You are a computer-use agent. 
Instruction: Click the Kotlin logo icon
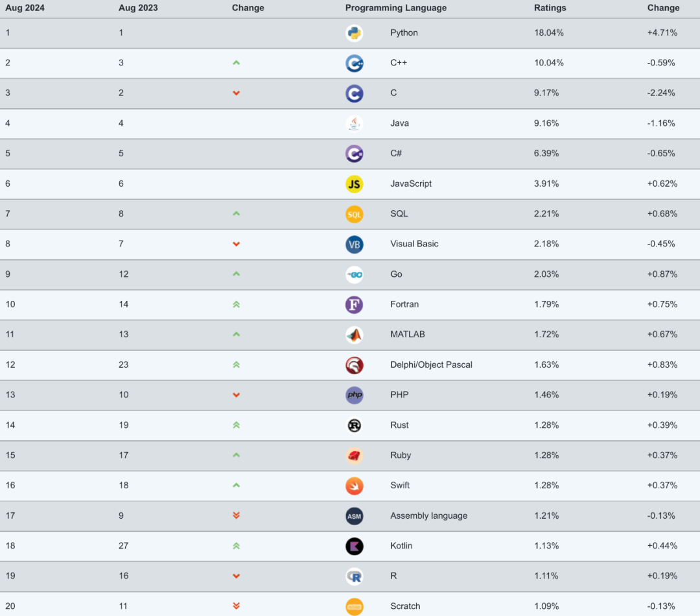(354, 547)
